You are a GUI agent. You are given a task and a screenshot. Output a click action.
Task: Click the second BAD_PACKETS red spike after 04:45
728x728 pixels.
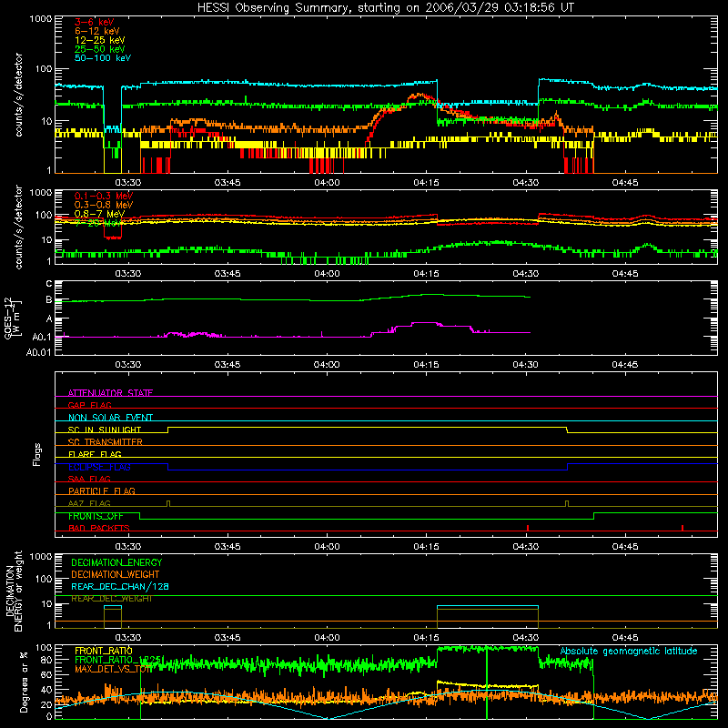point(682,528)
